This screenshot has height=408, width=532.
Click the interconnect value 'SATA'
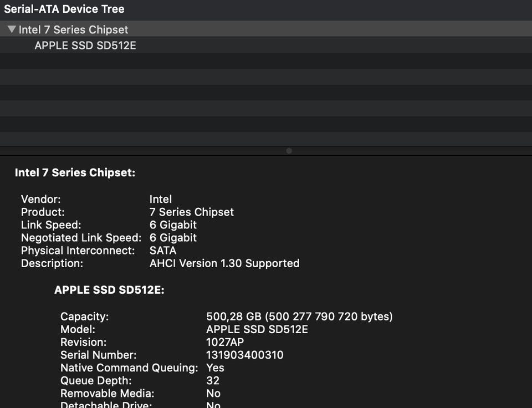(163, 251)
